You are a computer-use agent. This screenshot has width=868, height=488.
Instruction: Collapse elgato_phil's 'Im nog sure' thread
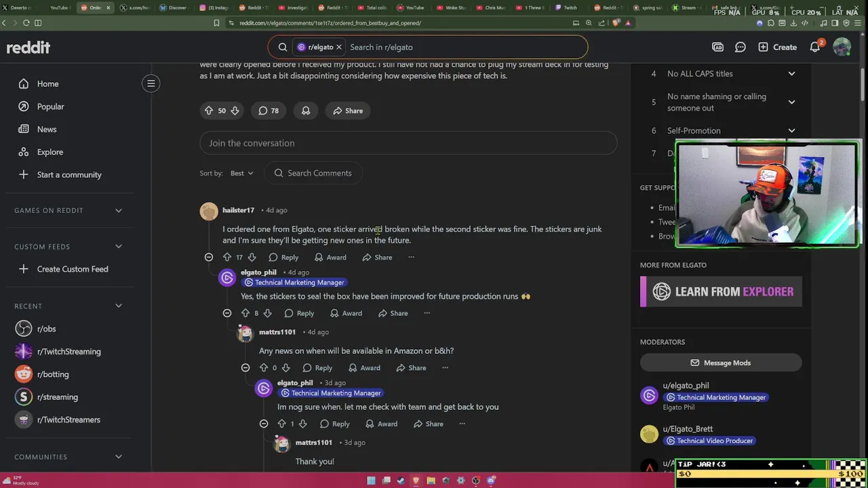pos(264,424)
